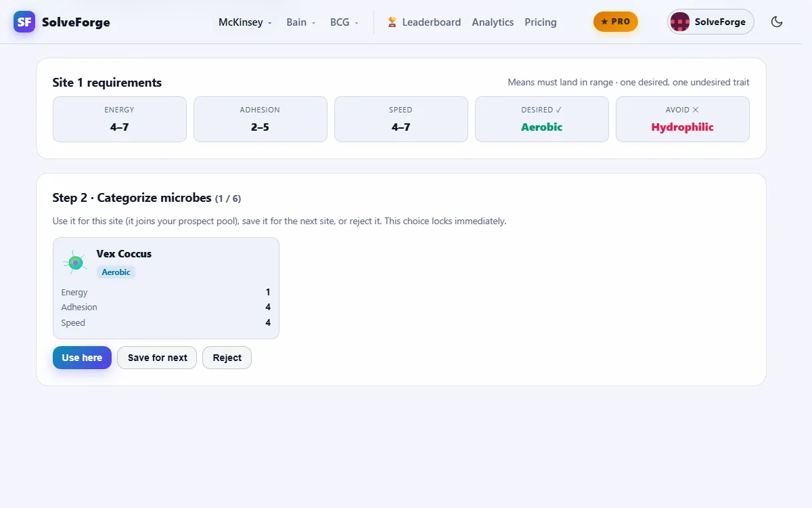Reject the Vex Coccus microbe
The width and height of the screenshot is (812, 508).
pyautogui.click(x=227, y=358)
